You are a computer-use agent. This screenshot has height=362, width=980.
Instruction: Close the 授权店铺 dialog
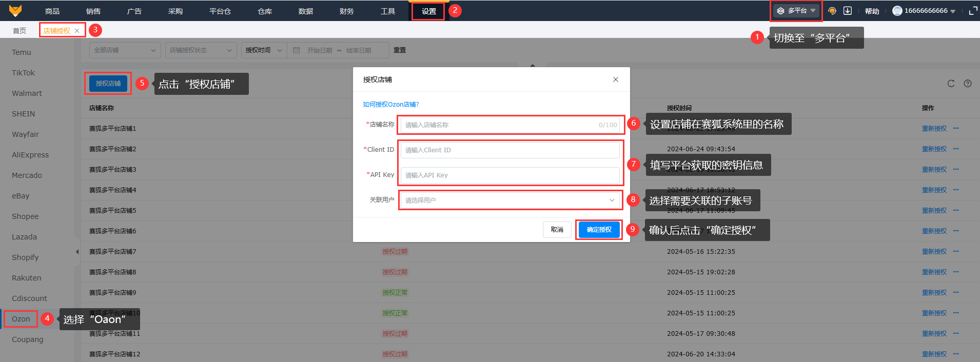(616, 79)
